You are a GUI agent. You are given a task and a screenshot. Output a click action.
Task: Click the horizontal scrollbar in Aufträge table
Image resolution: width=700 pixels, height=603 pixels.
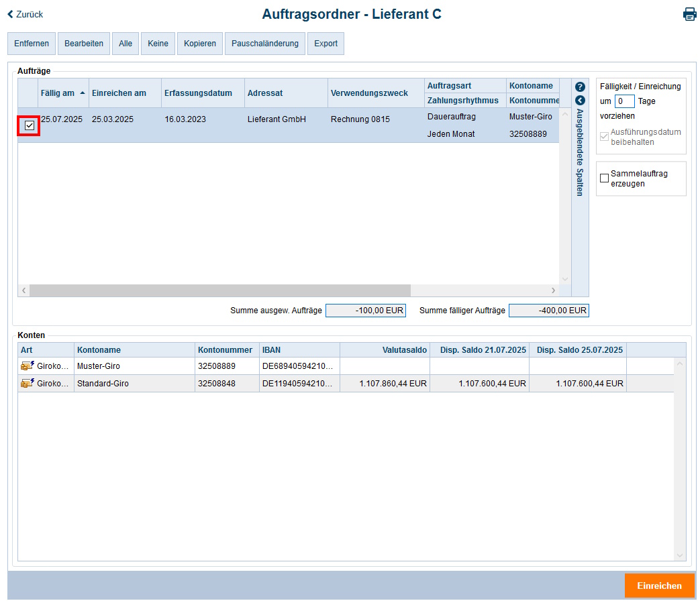pos(219,290)
